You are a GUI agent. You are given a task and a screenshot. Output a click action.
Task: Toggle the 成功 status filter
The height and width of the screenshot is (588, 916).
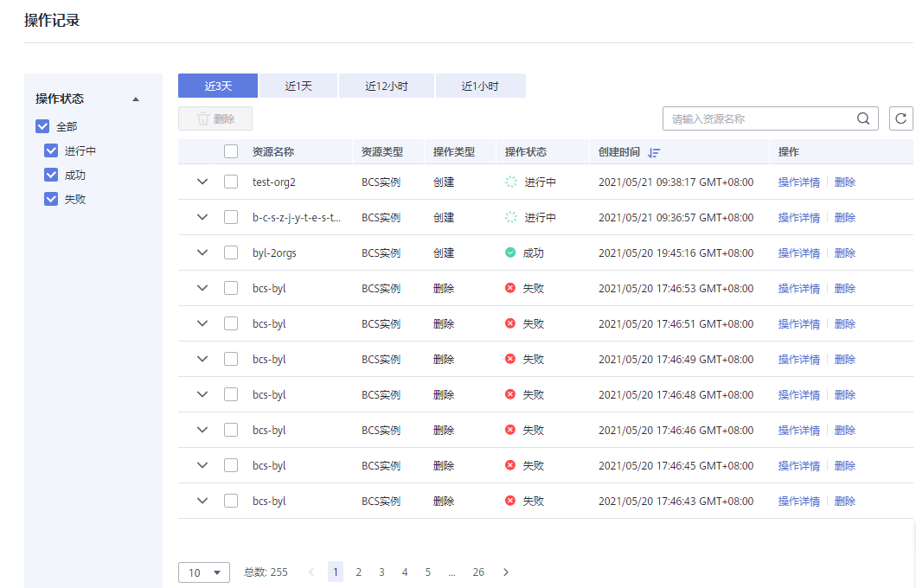[x=51, y=175]
